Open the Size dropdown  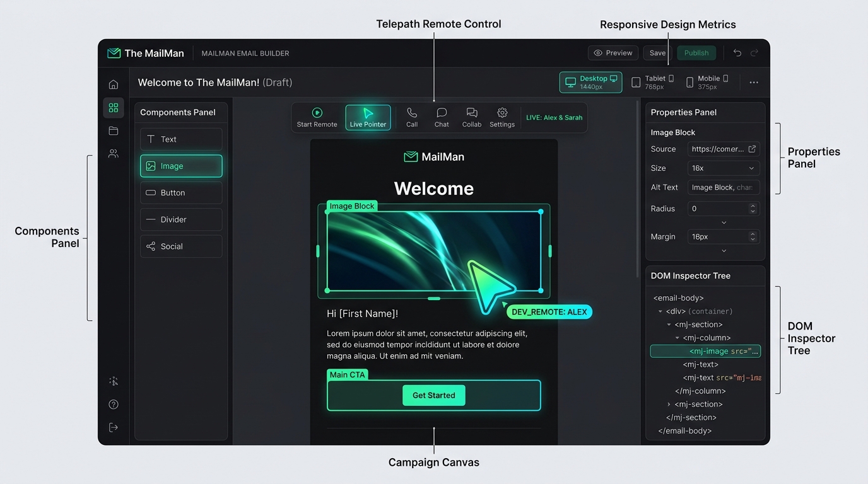click(x=724, y=168)
